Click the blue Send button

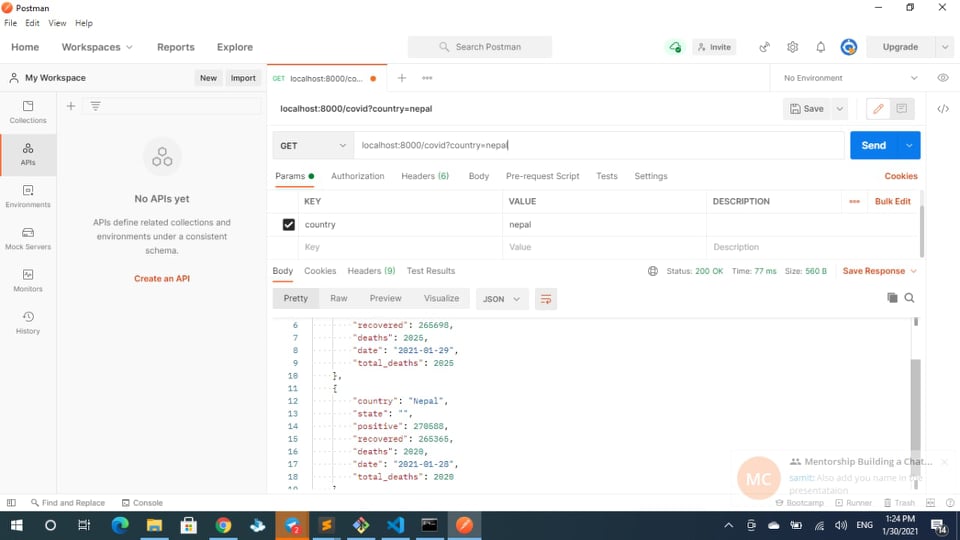(x=873, y=145)
